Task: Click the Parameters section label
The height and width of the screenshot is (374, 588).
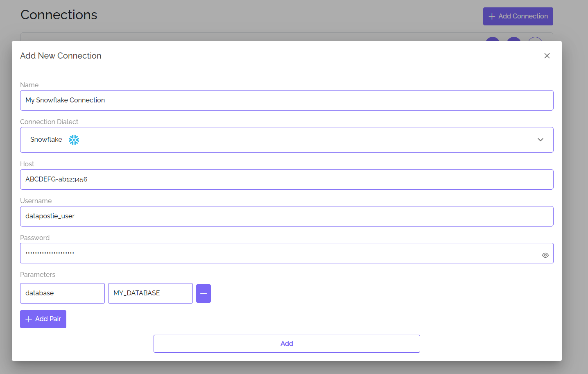Action: click(38, 274)
